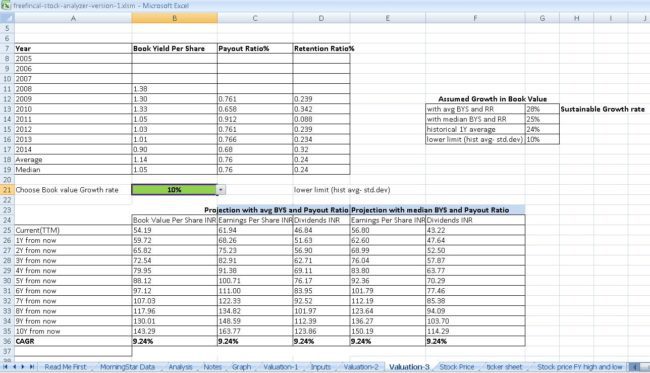Select the Current(TTM) row label
The height and width of the screenshot is (373, 650).
tap(73, 230)
